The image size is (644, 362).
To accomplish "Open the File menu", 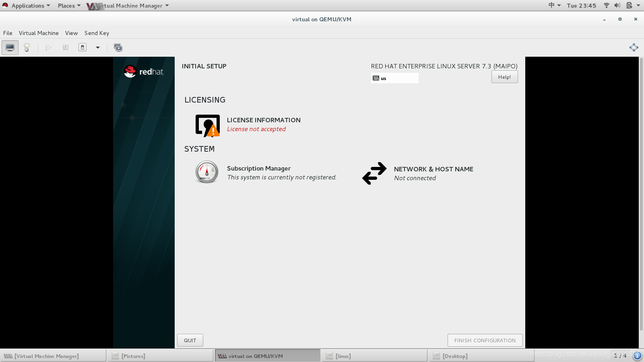I will 8,33.
